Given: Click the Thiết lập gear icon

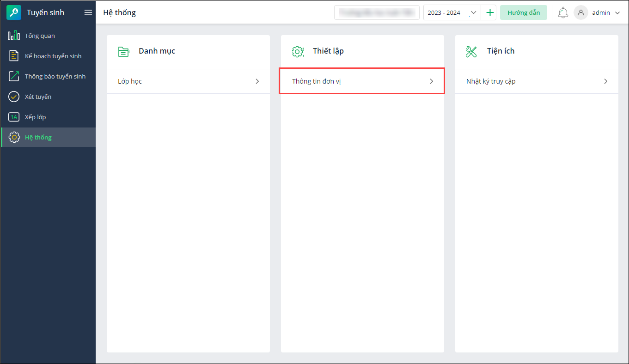Looking at the screenshot, I should pos(298,51).
